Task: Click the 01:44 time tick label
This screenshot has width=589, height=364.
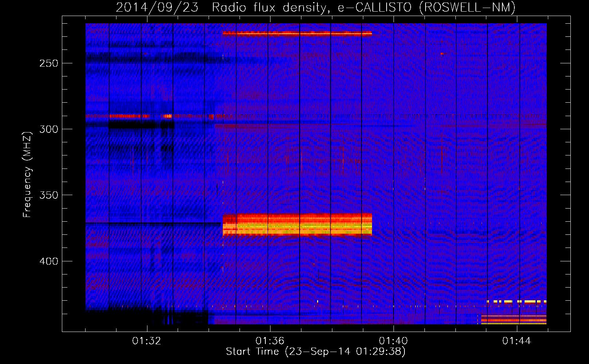Action: (517, 341)
